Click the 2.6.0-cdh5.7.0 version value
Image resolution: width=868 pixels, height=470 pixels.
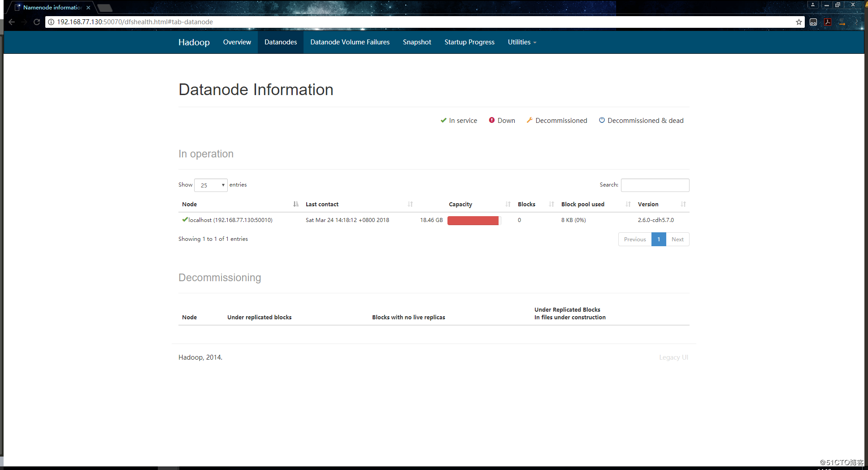656,220
